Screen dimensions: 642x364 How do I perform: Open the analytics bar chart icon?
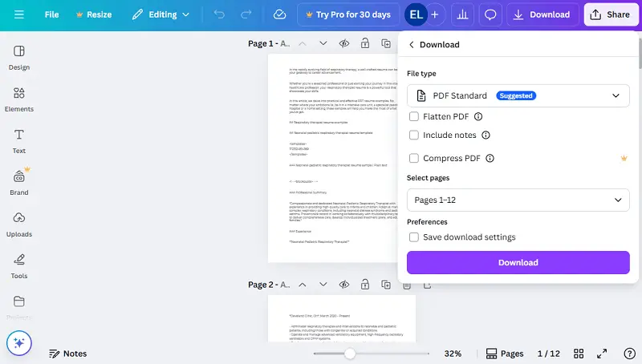coord(462,14)
